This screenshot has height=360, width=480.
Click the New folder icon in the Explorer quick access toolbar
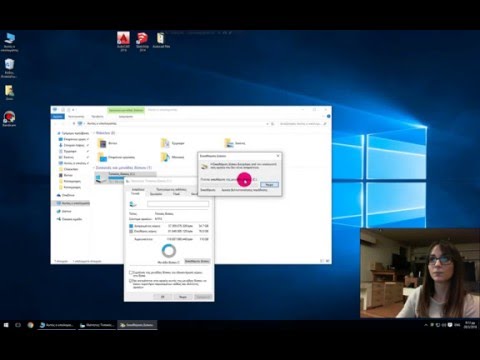point(68,110)
